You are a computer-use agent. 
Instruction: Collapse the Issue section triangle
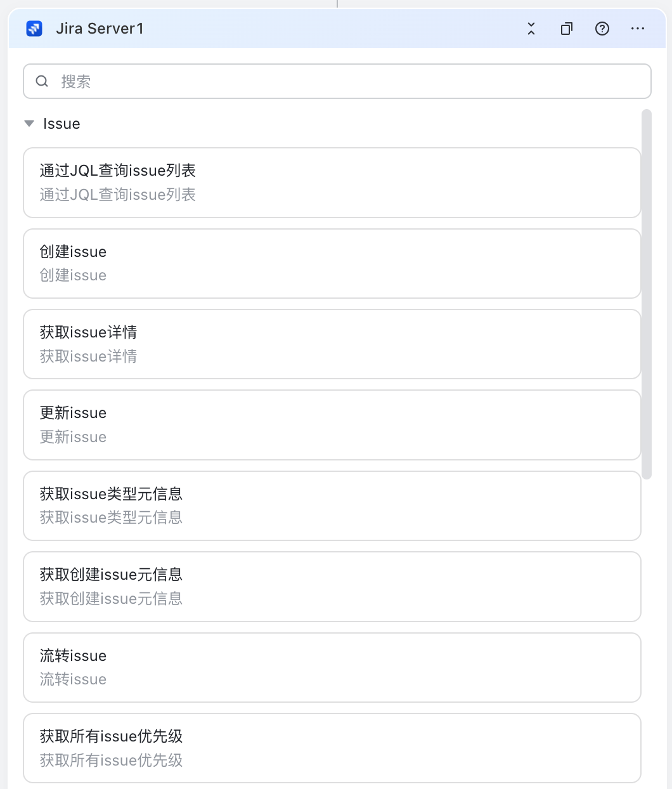click(29, 124)
